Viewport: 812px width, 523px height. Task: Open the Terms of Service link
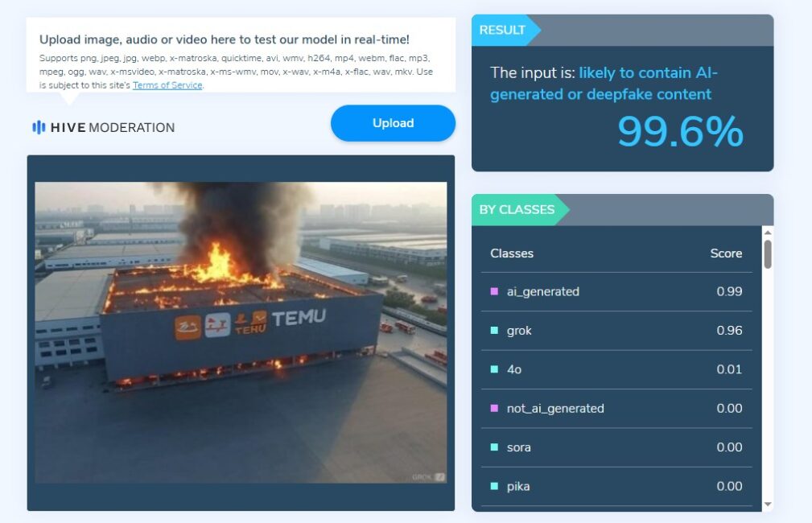[167, 85]
